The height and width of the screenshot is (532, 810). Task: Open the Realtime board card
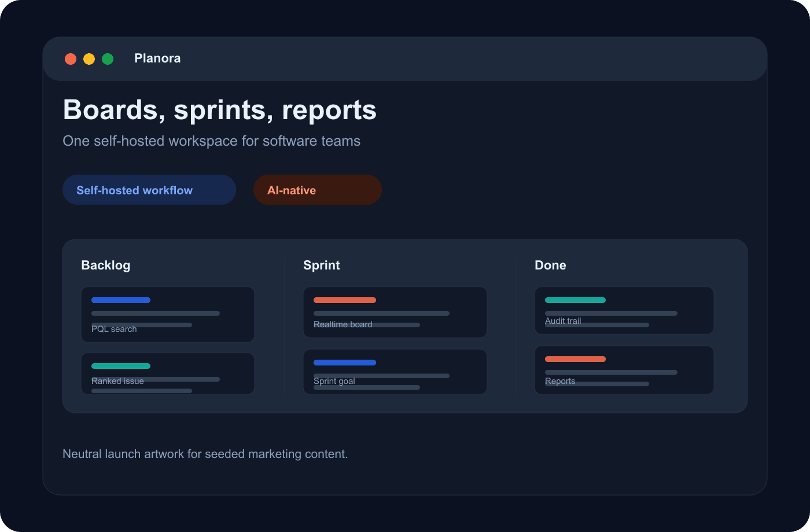coord(395,312)
